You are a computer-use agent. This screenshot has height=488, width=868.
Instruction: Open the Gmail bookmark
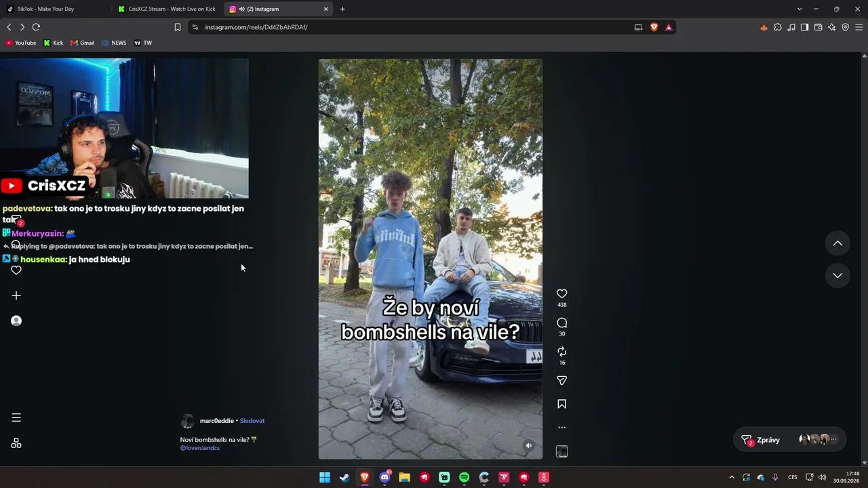click(x=83, y=43)
